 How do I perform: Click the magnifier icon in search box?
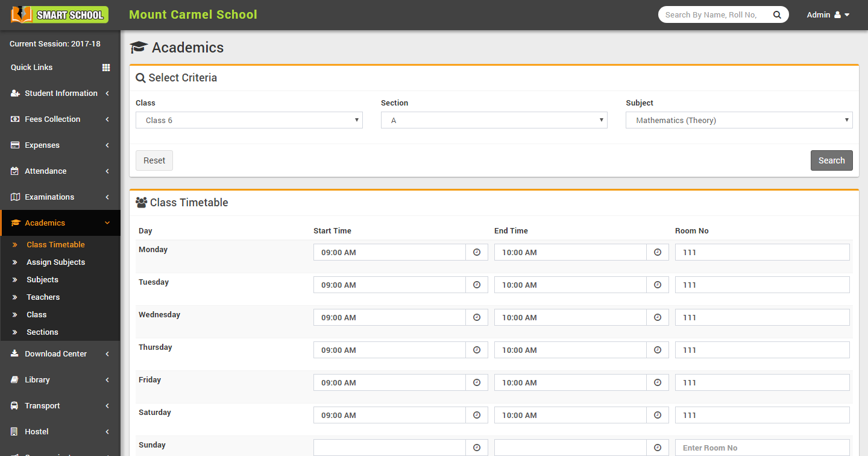pos(777,15)
